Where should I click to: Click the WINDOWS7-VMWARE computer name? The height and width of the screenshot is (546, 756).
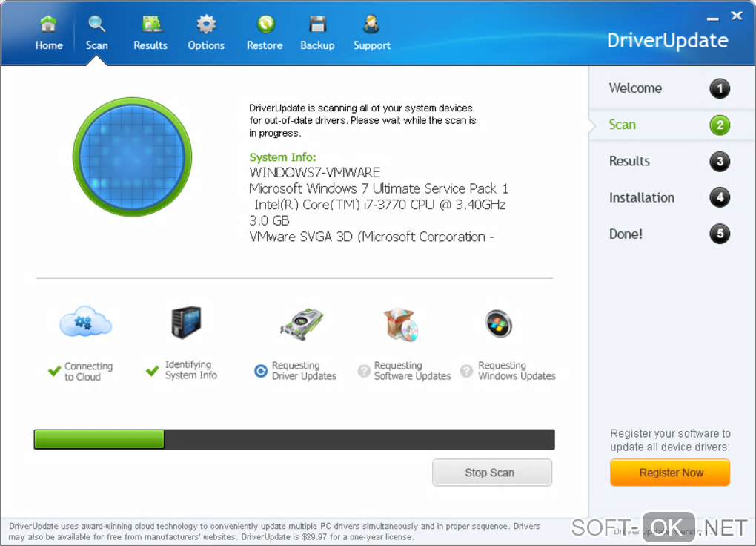click(x=314, y=172)
